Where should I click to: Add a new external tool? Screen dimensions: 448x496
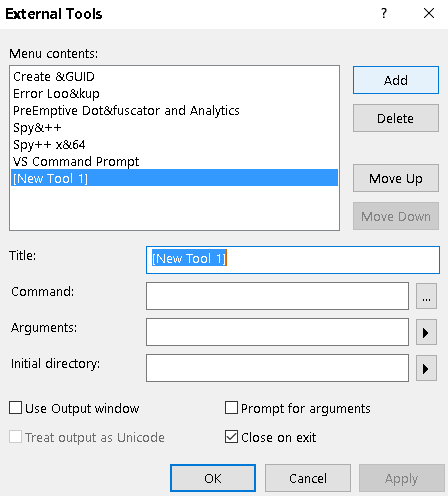click(396, 80)
